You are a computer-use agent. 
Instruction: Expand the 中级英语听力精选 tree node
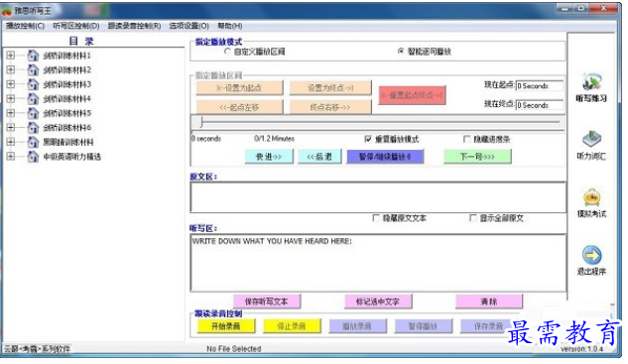pos(11,156)
